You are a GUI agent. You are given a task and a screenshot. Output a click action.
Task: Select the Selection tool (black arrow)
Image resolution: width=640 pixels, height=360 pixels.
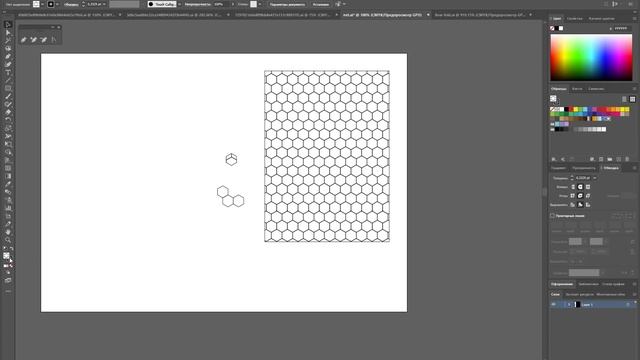pos(8,25)
